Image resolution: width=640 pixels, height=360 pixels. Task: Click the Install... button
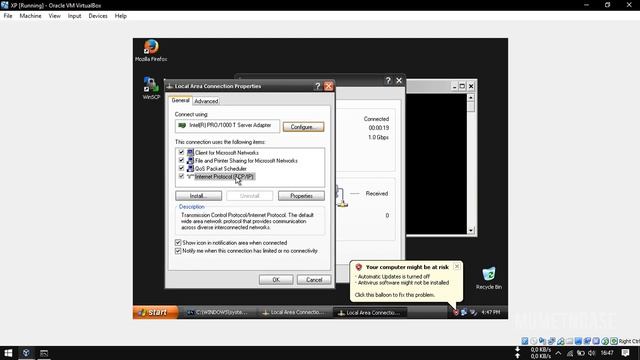pos(199,196)
